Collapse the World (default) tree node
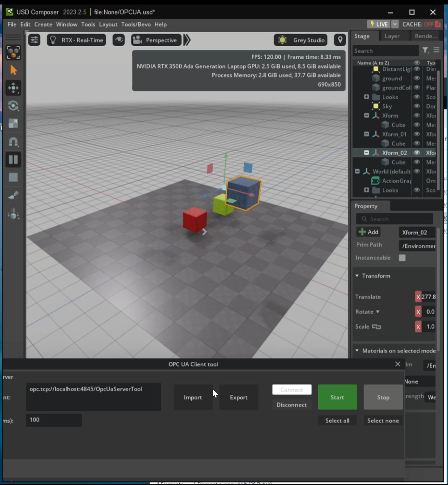The height and width of the screenshot is (485, 448). tap(357, 171)
